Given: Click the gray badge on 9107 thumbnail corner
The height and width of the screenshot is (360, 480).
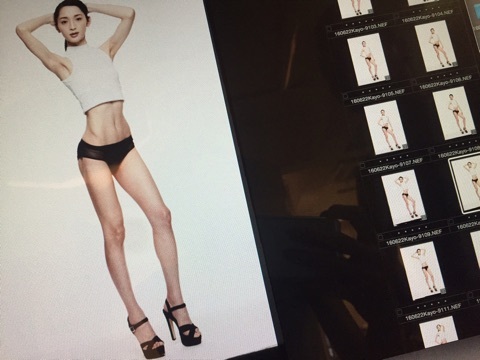Looking at the screenshot, I should coord(405,146).
